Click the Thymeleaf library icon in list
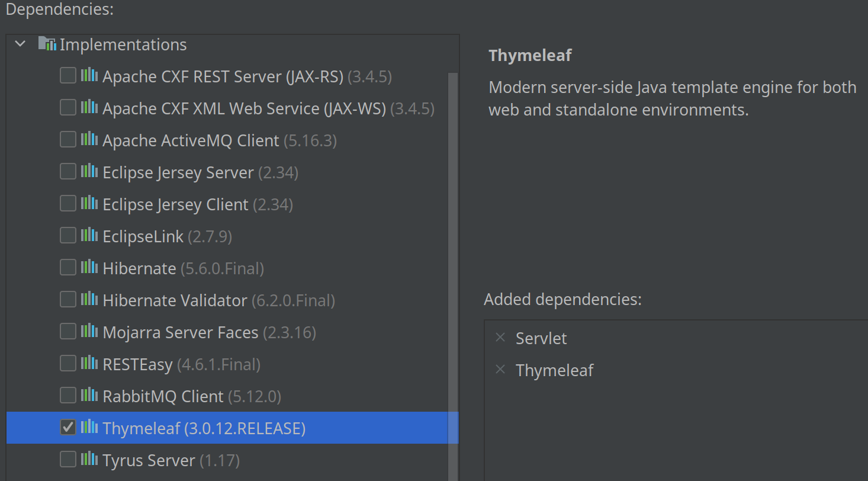 pos(89,427)
